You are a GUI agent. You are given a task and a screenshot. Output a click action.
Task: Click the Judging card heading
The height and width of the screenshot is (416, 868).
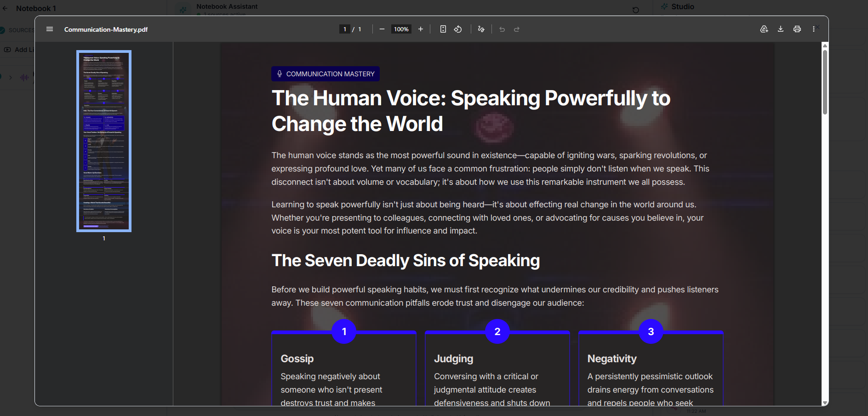(x=453, y=359)
